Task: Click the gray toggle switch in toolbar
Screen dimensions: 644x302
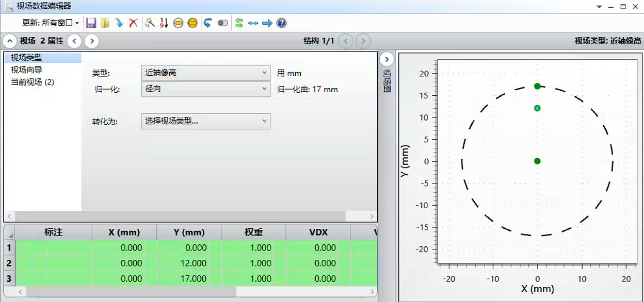Action: pos(222,23)
